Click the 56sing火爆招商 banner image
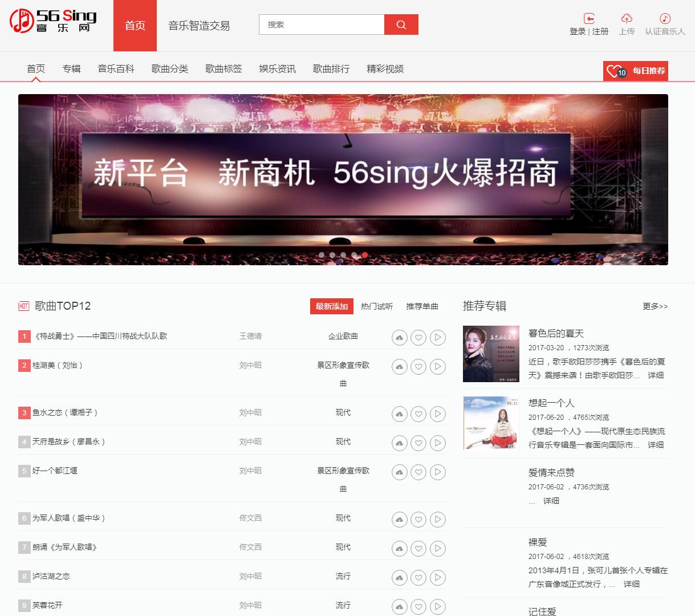This screenshot has height=616, width=695. 343,180
